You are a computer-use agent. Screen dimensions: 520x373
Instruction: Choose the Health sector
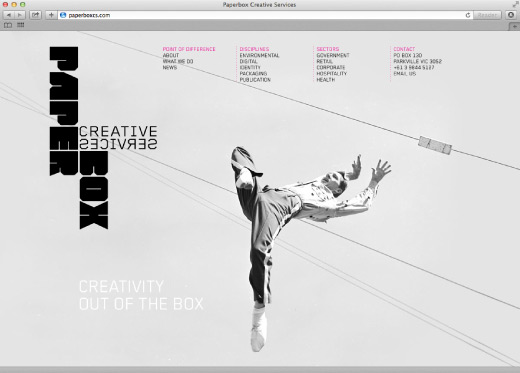326,80
